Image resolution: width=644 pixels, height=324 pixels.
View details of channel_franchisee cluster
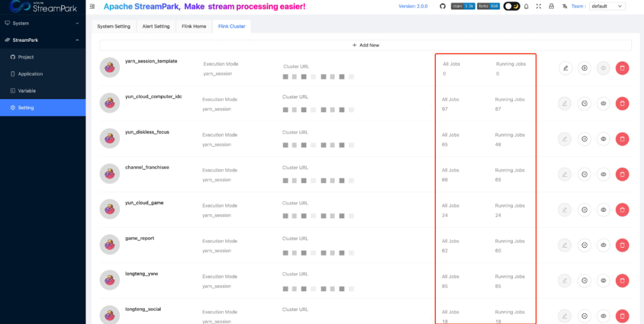603,174
